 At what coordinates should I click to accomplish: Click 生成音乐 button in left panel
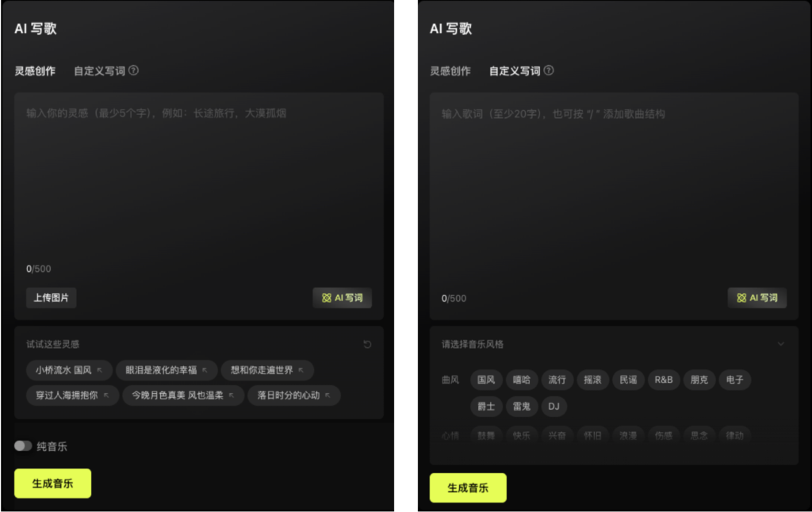[x=53, y=483]
